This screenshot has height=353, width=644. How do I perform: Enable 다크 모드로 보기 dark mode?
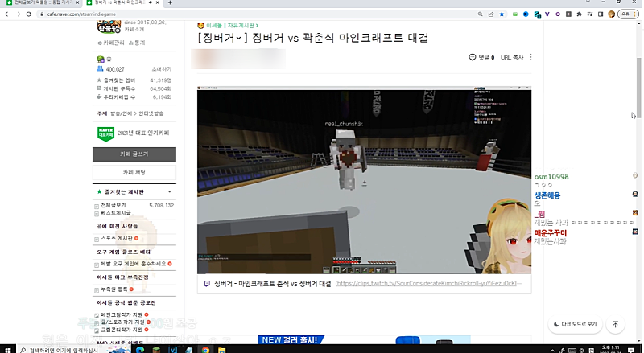[575, 324]
